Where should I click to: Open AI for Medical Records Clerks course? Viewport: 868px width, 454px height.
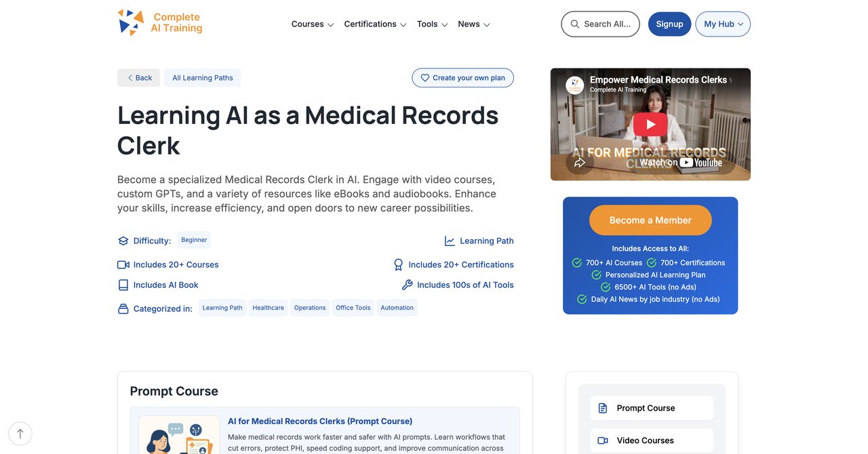coord(320,421)
